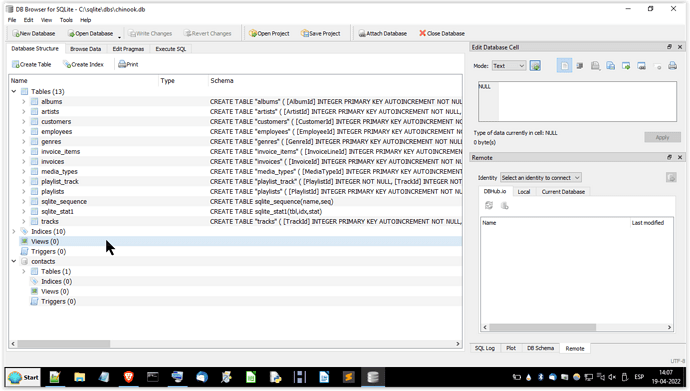Expand the invoices table node
Image resolution: width=690 pixels, height=391 pixels.
pyautogui.click(x=24, y=161)
